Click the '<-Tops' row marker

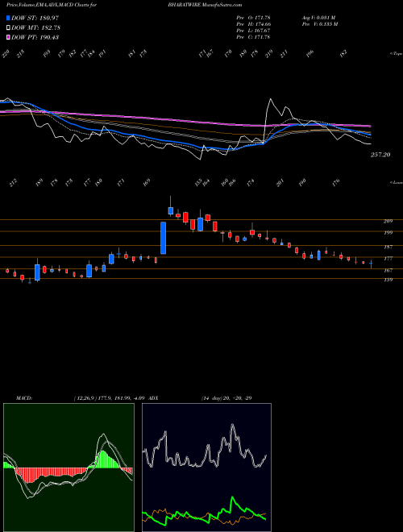tap(397, 54)
